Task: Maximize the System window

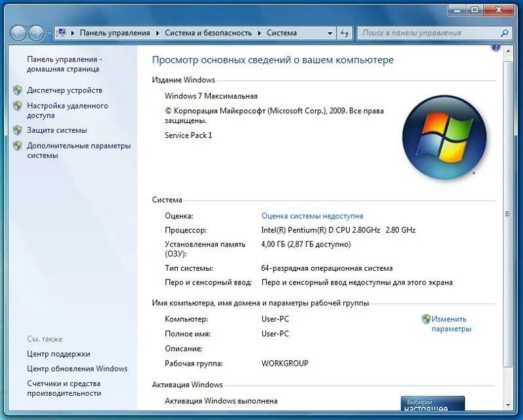Action: 475,10
